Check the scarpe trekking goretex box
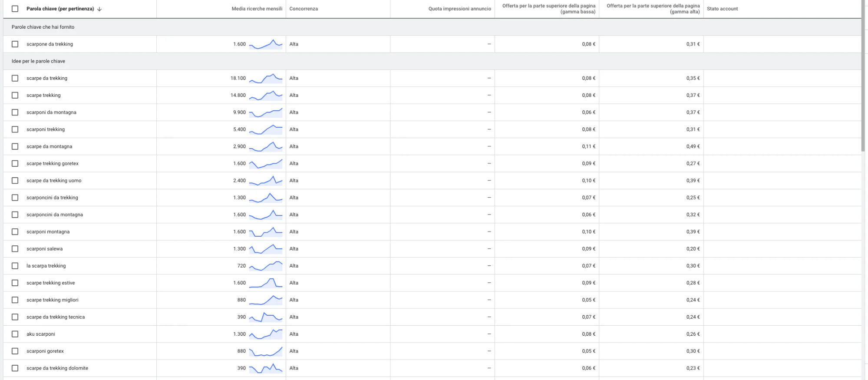The width and height of the screenshot is (868, 380). point(15,163)
